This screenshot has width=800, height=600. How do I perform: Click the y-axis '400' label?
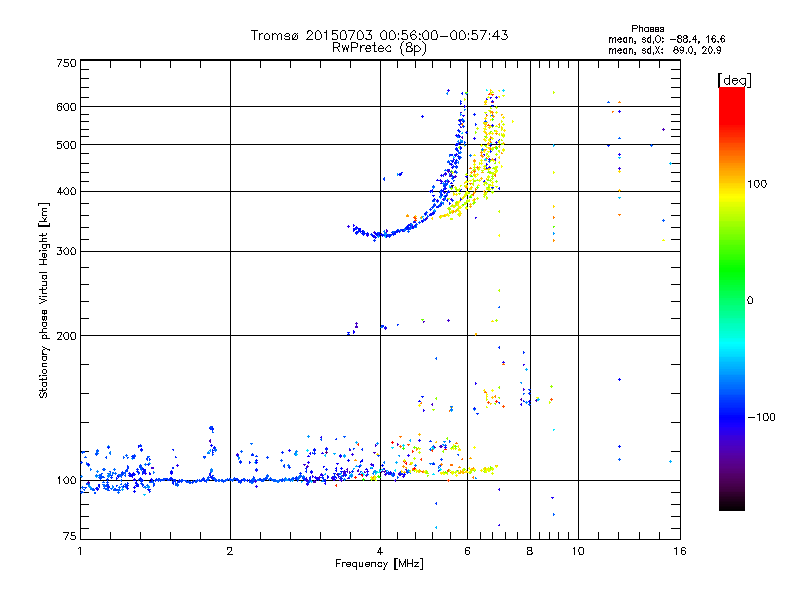pos(66,192)
